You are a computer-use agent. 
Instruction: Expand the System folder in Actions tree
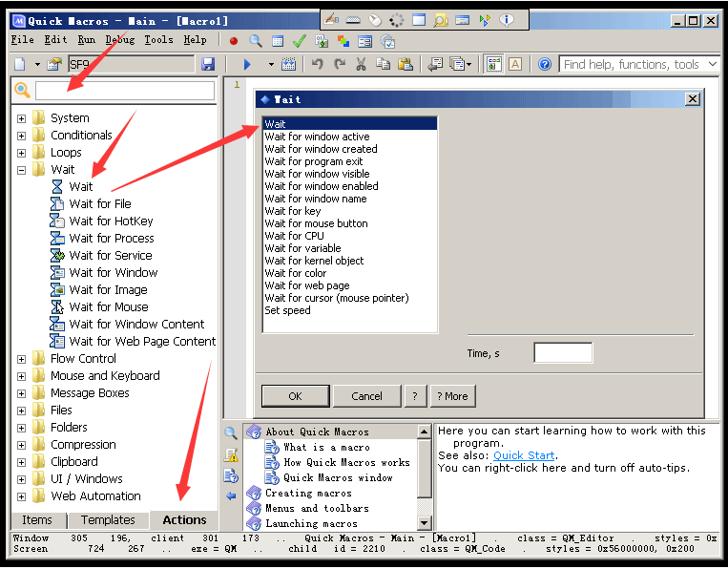tap(21, 118)
